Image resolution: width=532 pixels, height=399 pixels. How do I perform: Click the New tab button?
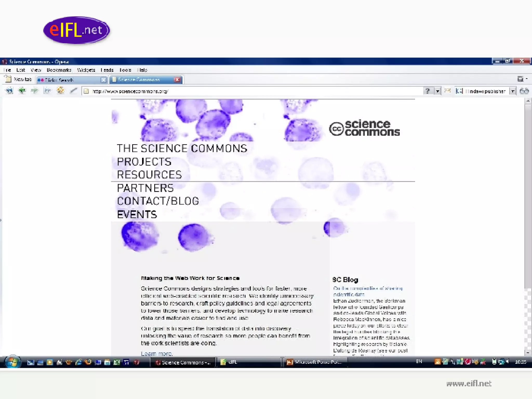18,79
